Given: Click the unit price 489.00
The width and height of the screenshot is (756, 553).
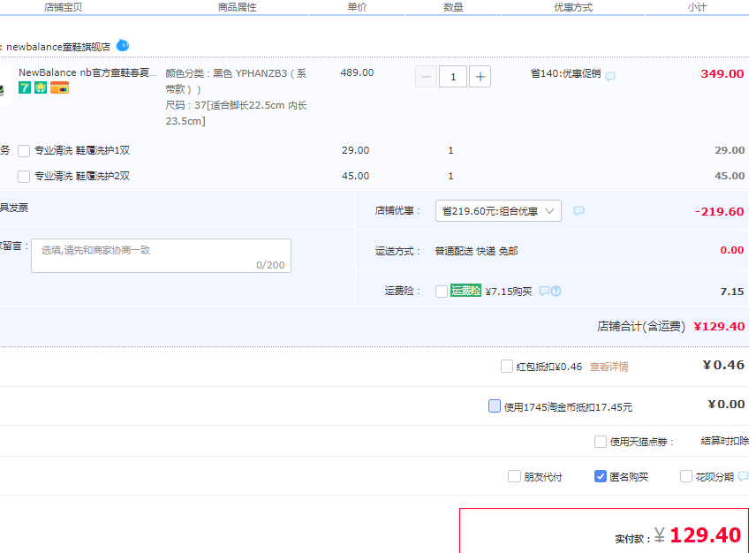Looking at the screenshot, I should 358,72.
